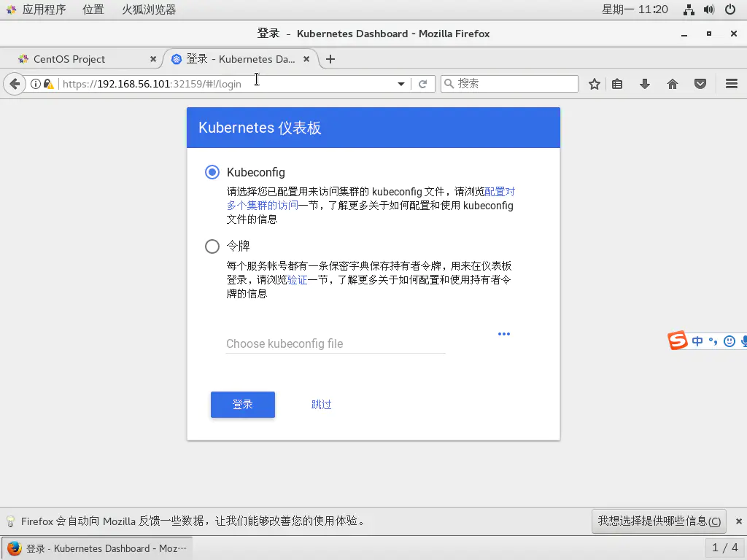Click the lightbulb icon in notification bar
This screenshot has width=747, height=560.
(x=10, y=521)
